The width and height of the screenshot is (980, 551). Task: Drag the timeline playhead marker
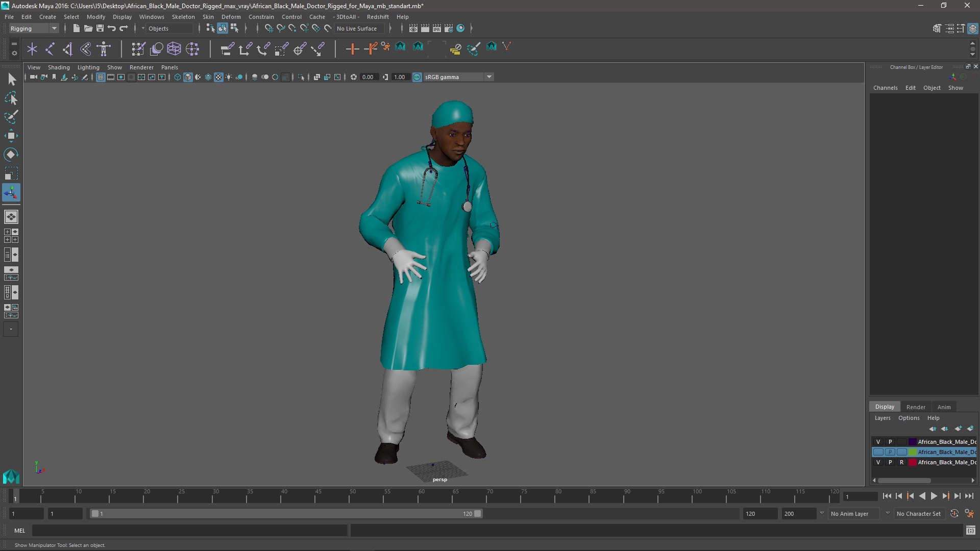pyautogui.click(x=15, y=496)
